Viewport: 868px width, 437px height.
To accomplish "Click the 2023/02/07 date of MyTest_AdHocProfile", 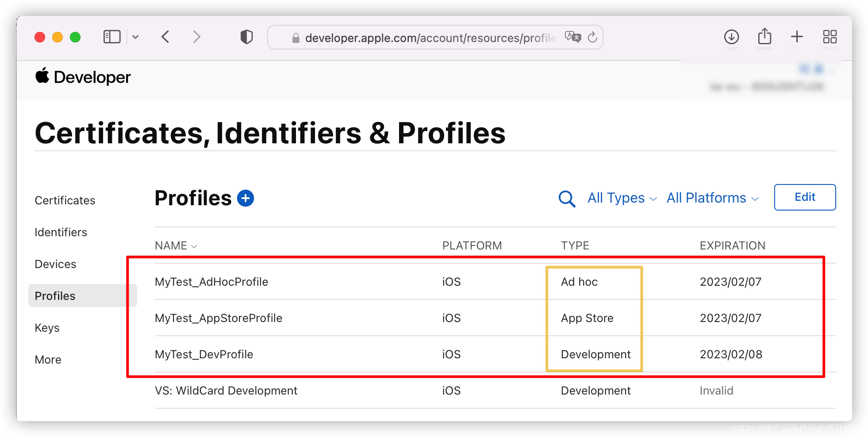I will pyautogui.click(x=730, y=282).
